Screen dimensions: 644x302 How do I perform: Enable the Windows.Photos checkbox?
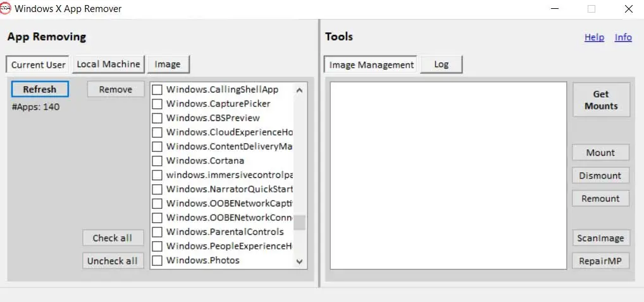[x=157, y=260]
